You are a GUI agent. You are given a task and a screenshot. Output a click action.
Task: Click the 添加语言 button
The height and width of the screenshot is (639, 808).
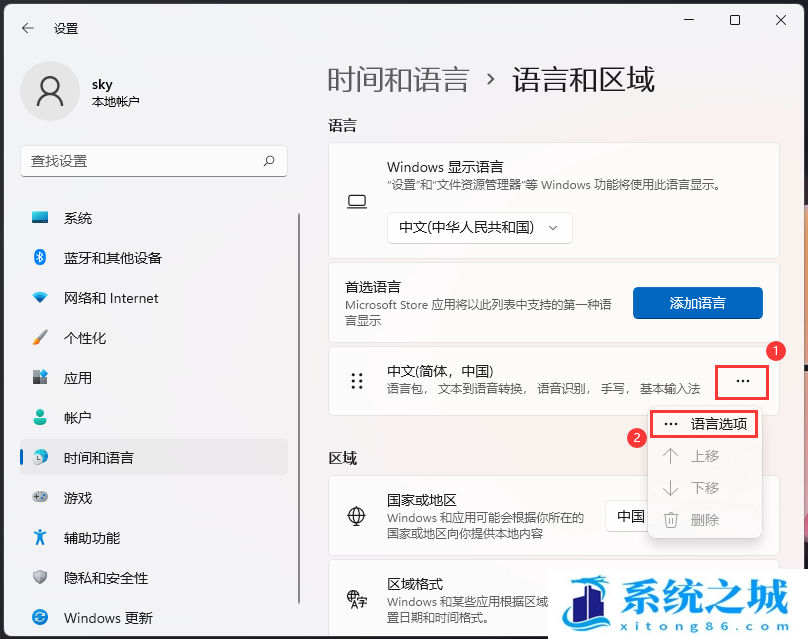697,302
